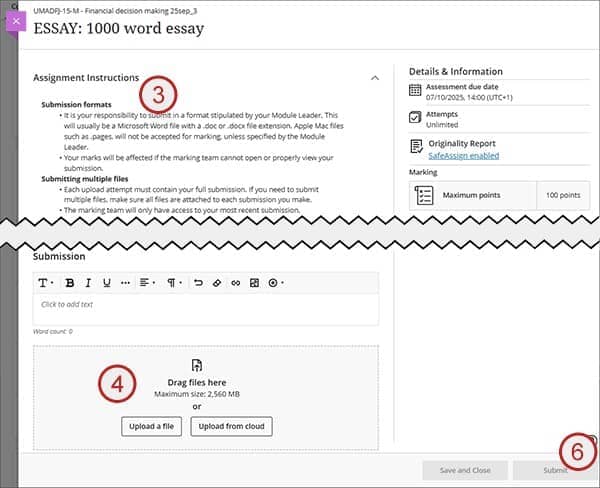This screenshot has width=600, height=488.
Task: Click the 'Originality Report' label
Action: [x=462, y=144]
